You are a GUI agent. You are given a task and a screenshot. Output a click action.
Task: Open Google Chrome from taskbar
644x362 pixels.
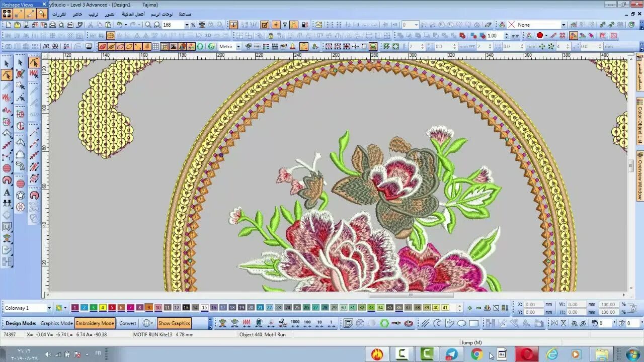pyautogui.click(x=476, y=354)
